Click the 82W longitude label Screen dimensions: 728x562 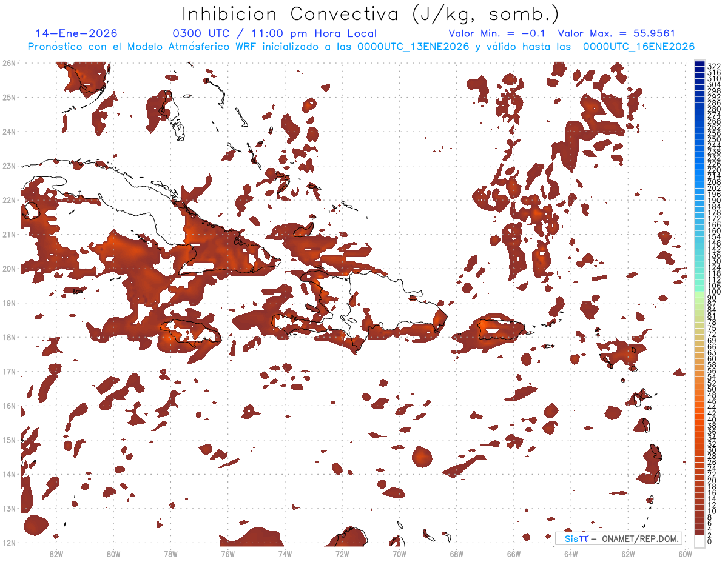[x=56, y=553]
